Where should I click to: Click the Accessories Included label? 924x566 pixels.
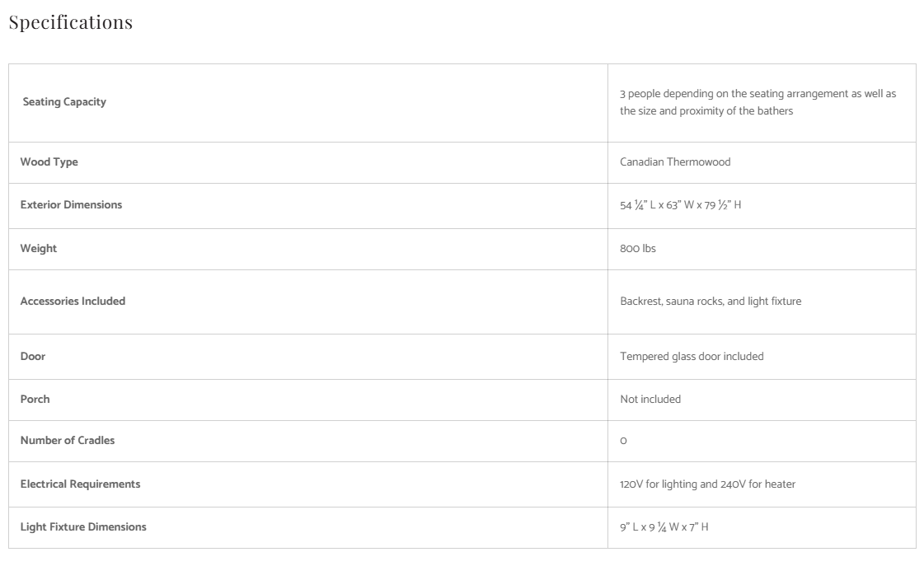pos(73,302)
